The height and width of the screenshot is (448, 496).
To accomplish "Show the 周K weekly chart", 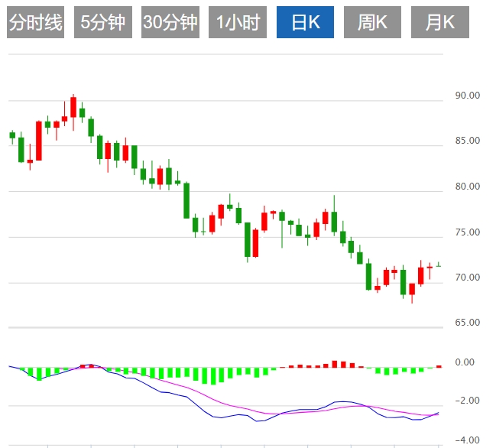I will [x=372, y=23].
